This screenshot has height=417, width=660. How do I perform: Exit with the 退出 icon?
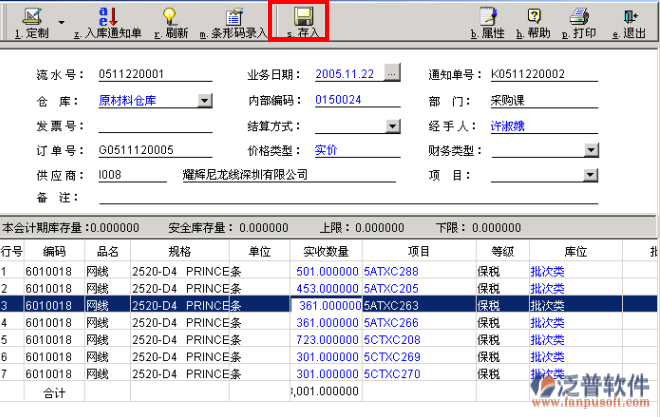point(629,24)
